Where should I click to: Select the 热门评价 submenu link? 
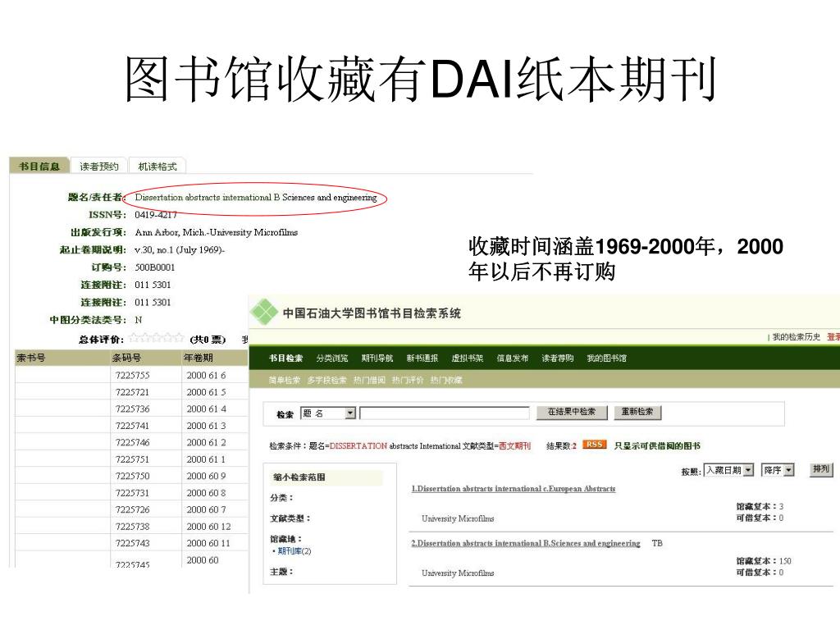point(408,380)
